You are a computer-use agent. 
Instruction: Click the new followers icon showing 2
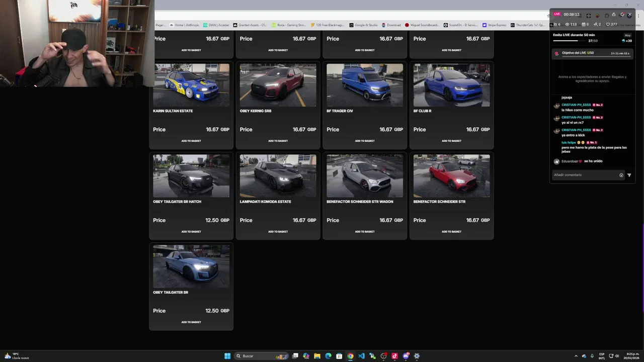tap(596, 24)
